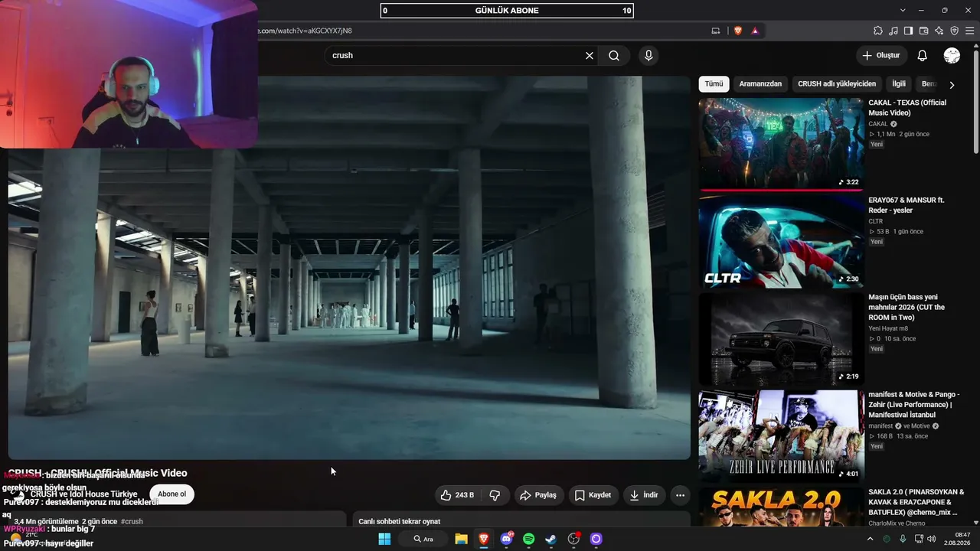Open Brave Shields lion icon
The width and height of the screenshot is (980, 551).
coord(738,31)
